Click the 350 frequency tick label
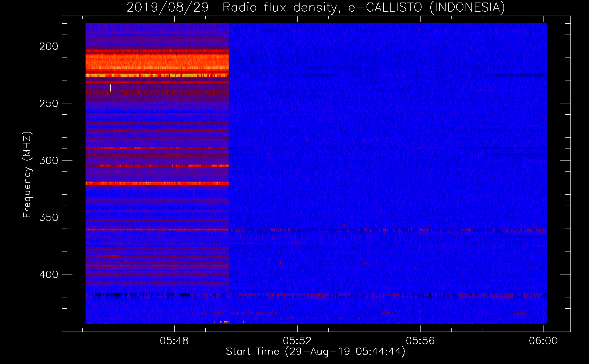Viewport: 589px width, 364px height. click(49, 217)
